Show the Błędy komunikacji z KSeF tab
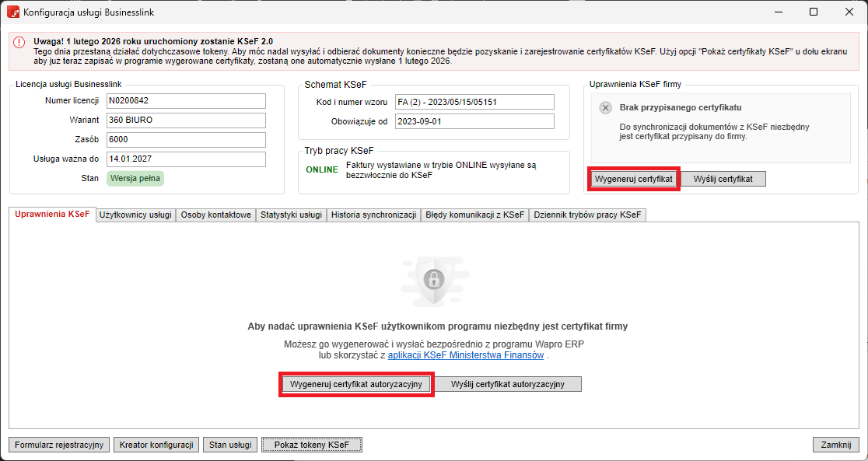The image size is (868, 461). (x=474, y=215)
